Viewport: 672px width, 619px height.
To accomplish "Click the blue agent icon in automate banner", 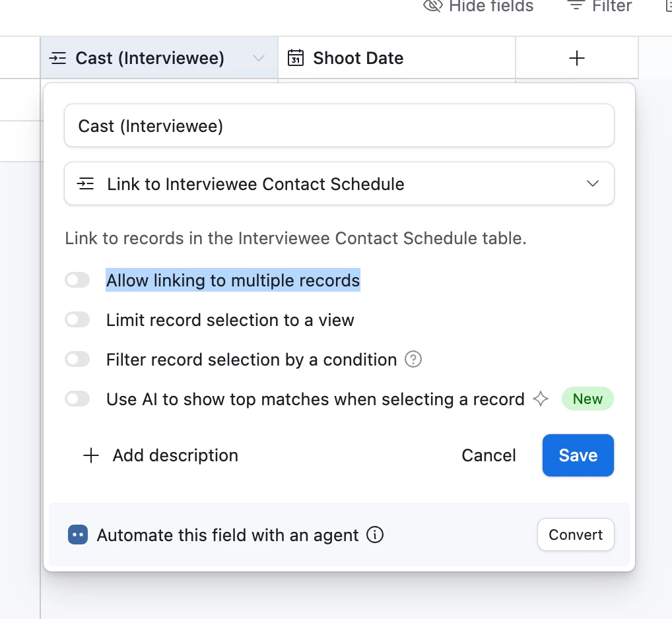I will [x=78, y=535].
